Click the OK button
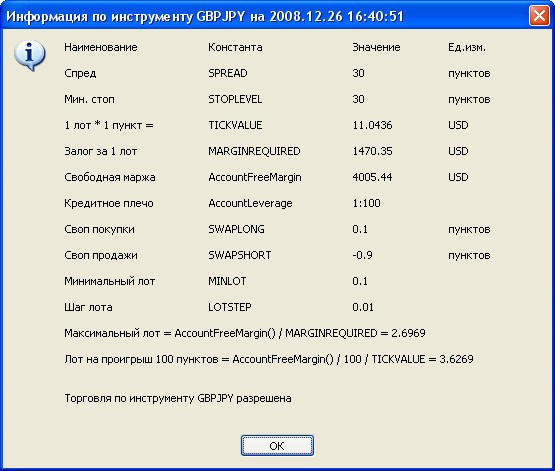Screen dimensions: 555x471 (x=277, y=446)
